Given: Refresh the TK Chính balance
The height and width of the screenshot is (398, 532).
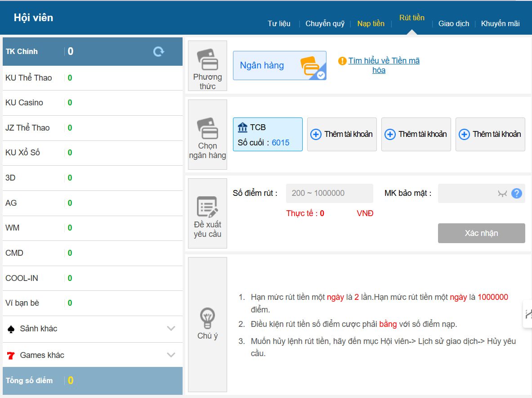Looking at the screenshot, I should pos(159,52).
